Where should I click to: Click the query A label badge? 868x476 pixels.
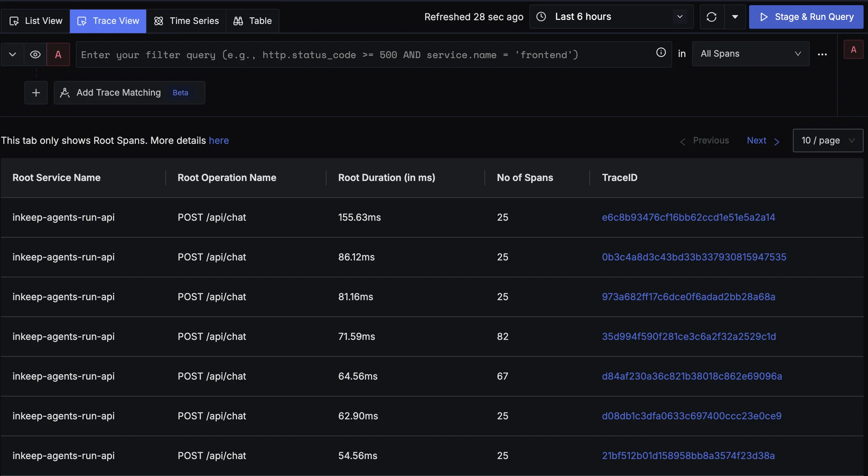tap(58, 54)
